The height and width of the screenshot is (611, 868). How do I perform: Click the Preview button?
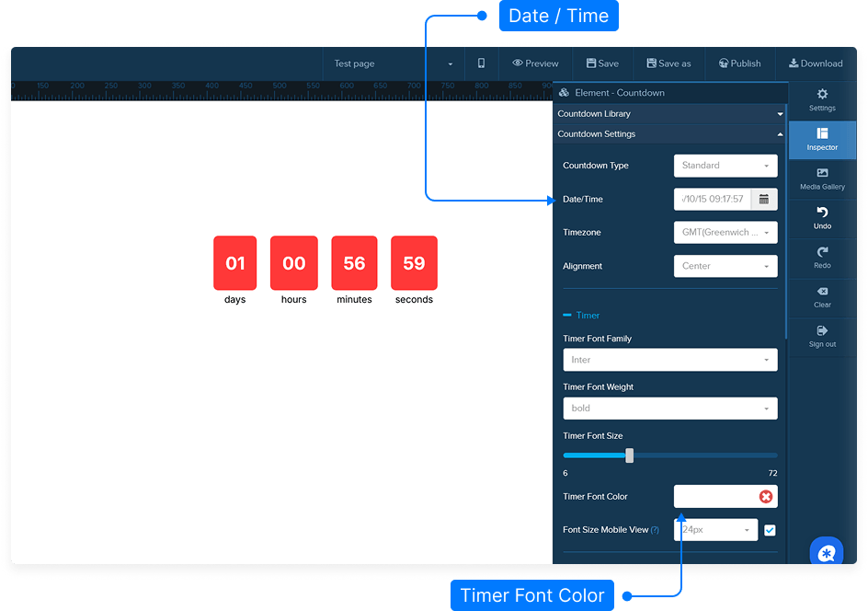pyautogui.click(x=535, y=63)
